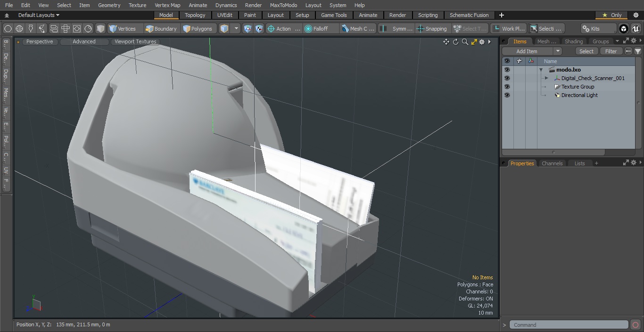Viewport: 644px width, 332px height.
Task: Click the XYZ axis gizmo in viewport corner
Action: point(34,304)
